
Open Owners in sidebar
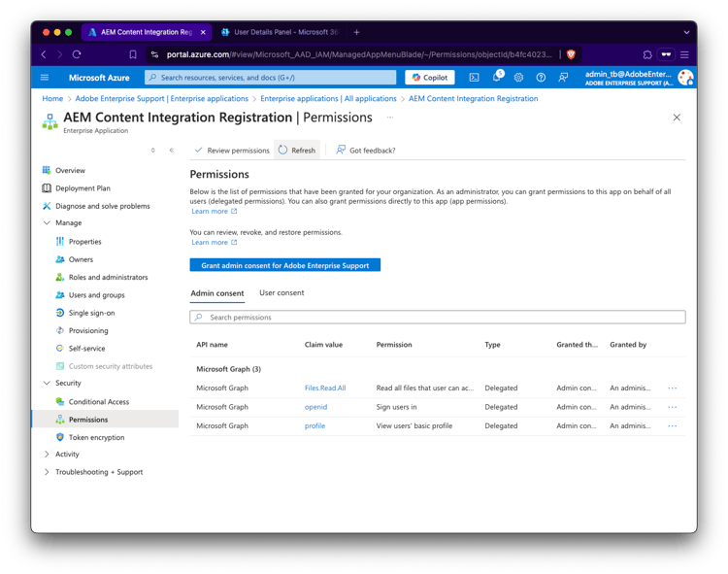[81, 259]
